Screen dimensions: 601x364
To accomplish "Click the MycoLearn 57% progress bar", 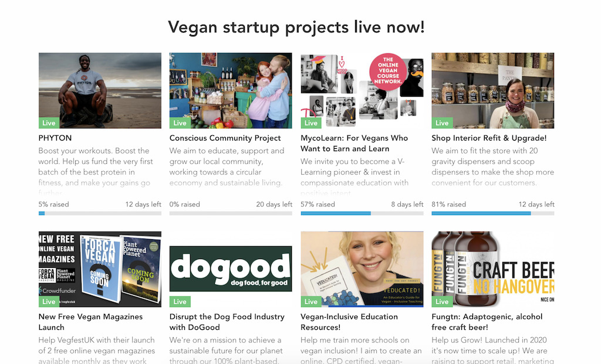I will point(362,213).
